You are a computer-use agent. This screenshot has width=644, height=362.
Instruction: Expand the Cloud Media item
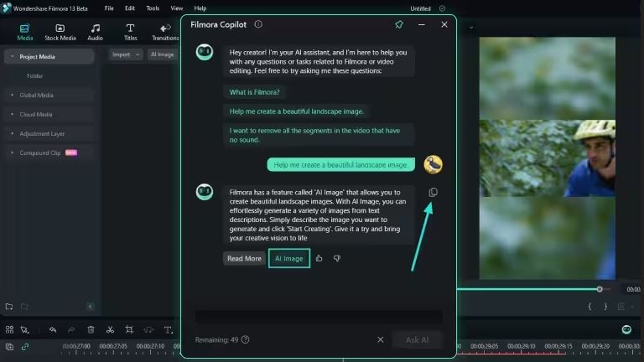pos(12,115)
